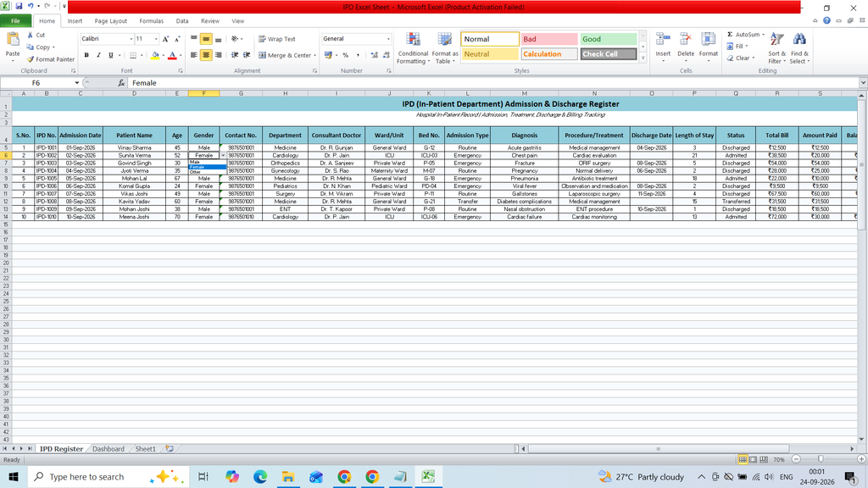868x488 pixels.
Task: Click the Clear button in Editing
Action: pos(741,58)
